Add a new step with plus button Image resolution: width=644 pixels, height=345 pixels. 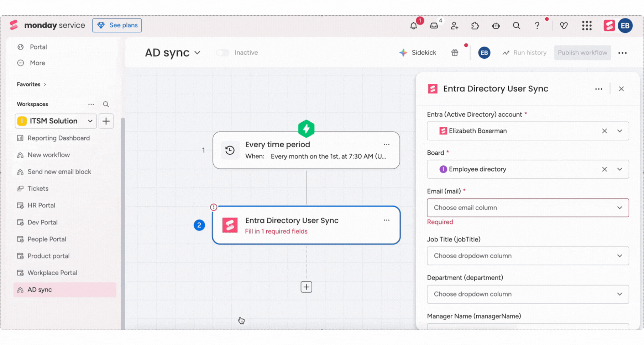pos(306,287)
